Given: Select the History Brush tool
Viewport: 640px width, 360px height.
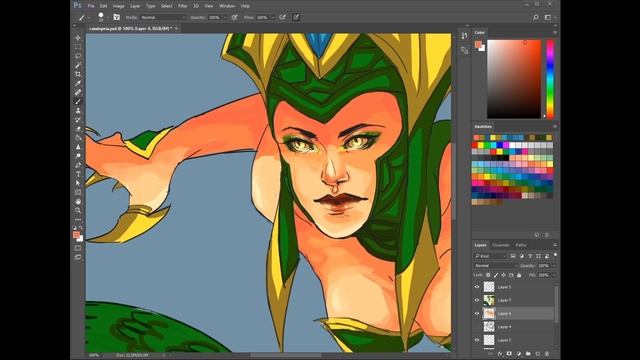Looking at the screenshot, I should [x=78, y=120].
